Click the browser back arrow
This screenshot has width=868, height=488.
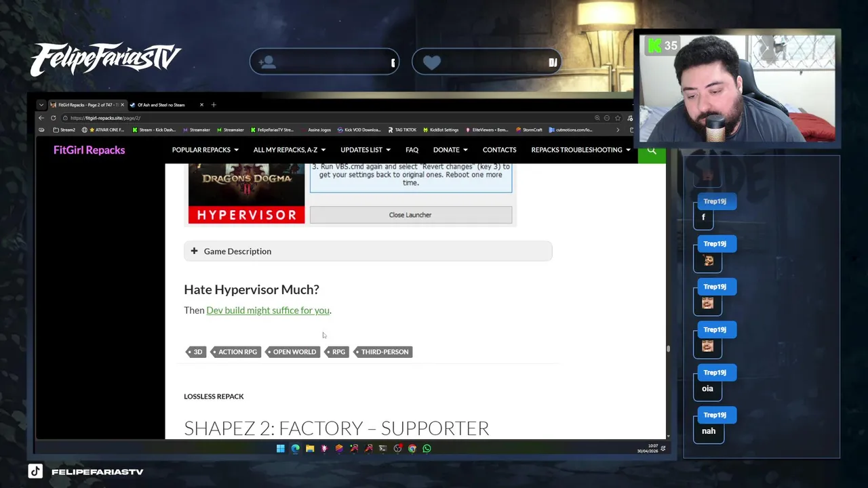pos(41,118)
